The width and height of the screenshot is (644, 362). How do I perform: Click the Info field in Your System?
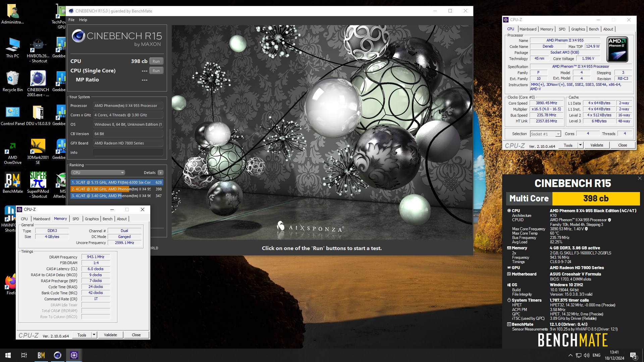pyautogui.click(x=128, y=153)
